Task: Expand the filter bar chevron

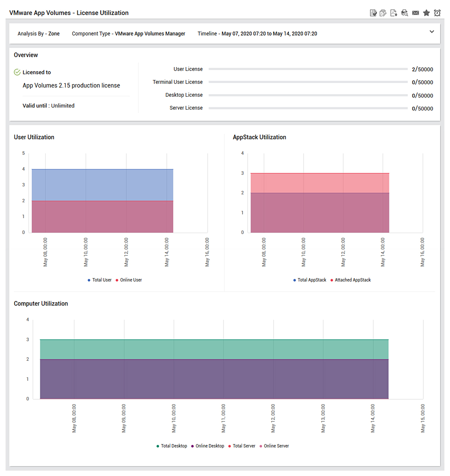Action: 431,32
